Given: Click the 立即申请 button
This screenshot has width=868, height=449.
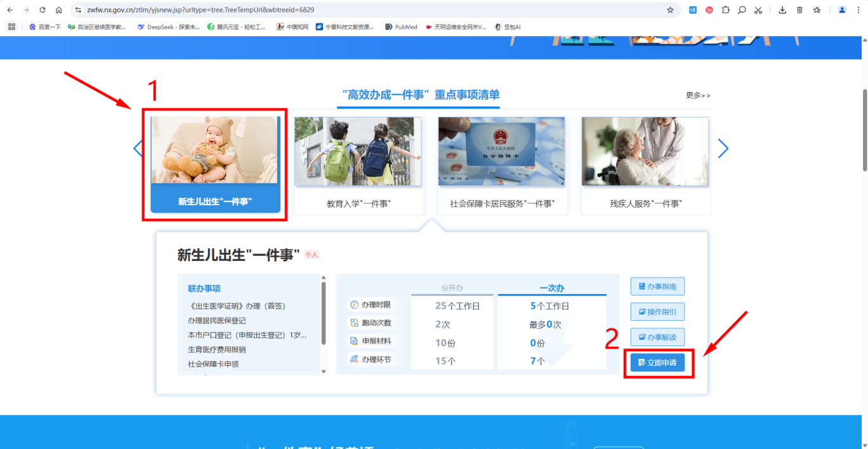Looking at the screenshot, I should [x=657, y=363].
